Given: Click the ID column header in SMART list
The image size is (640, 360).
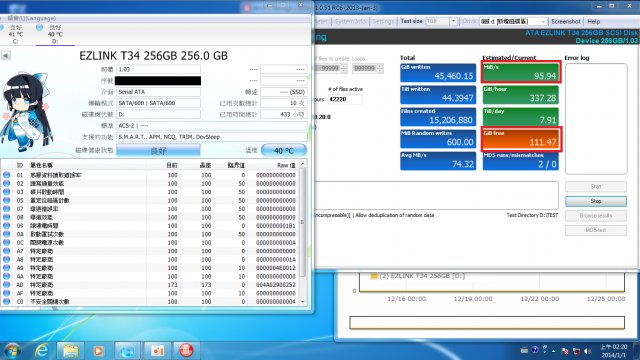Looking at the screenshot, I should coord(19,165).
